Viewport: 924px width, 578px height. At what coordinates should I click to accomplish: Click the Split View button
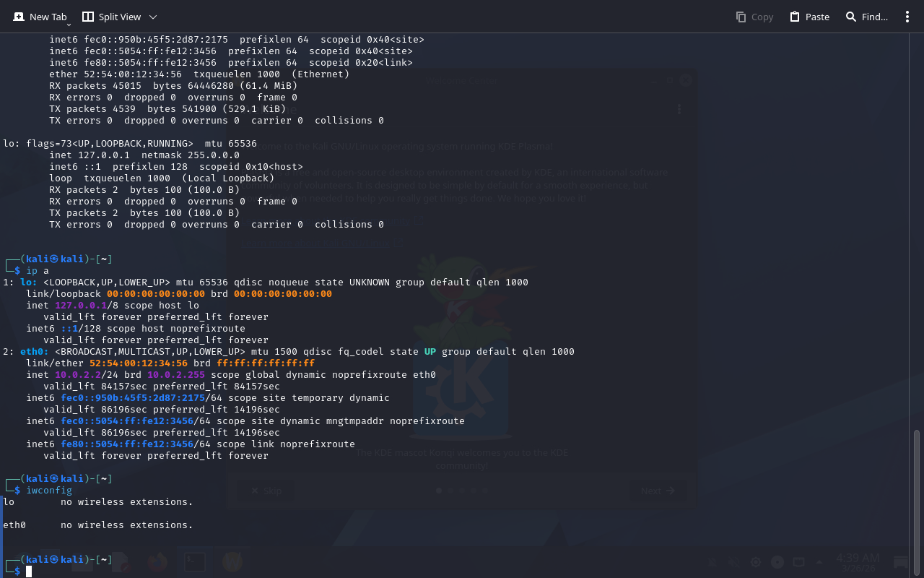112,17
